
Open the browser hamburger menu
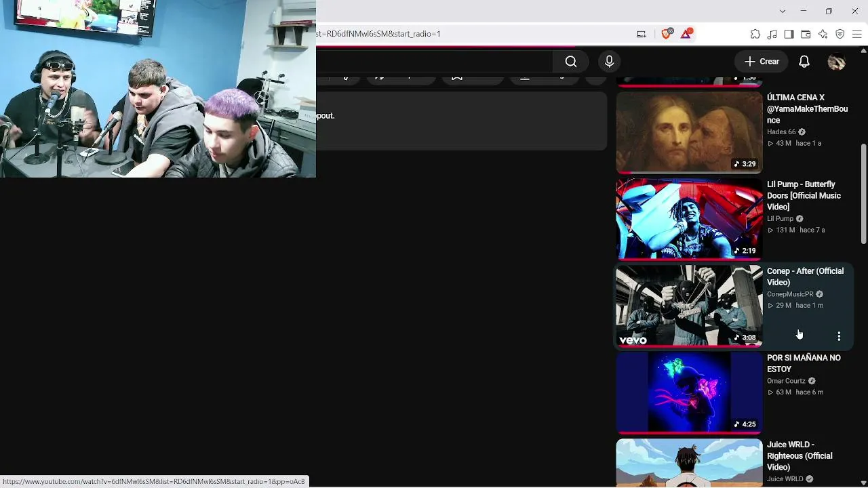[x=857, y=34]
